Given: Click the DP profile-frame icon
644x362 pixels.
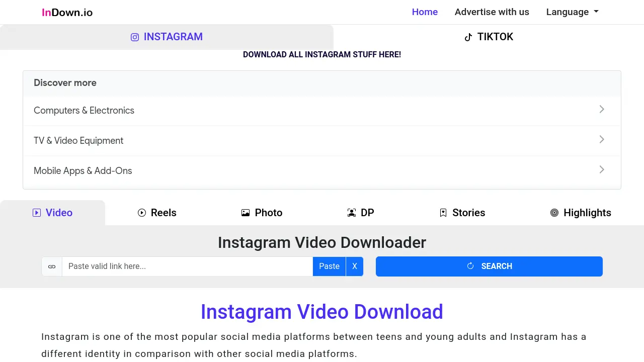Looking at the screenshot, I should [x=352, y=213].
